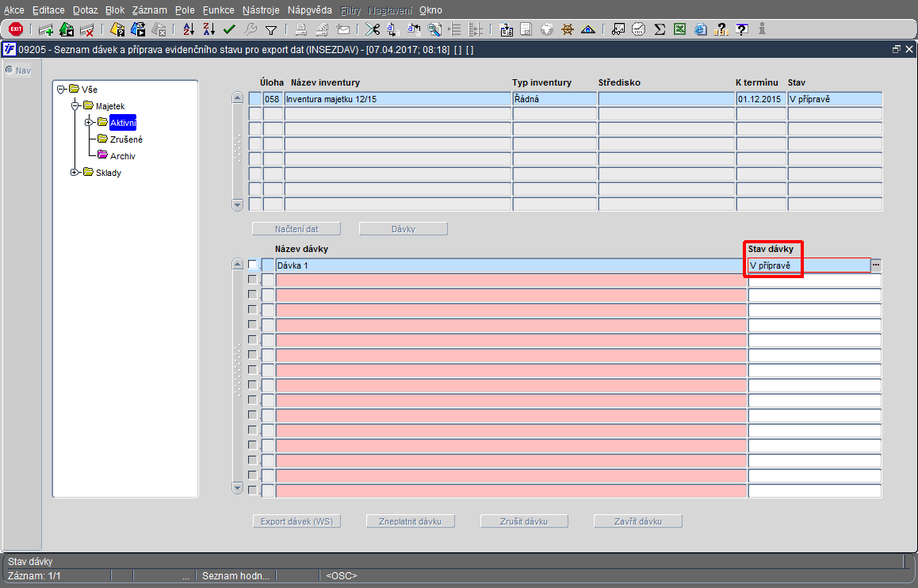Open the Nápověda menu
Screen dimensions: 918x588
point(310,10)
